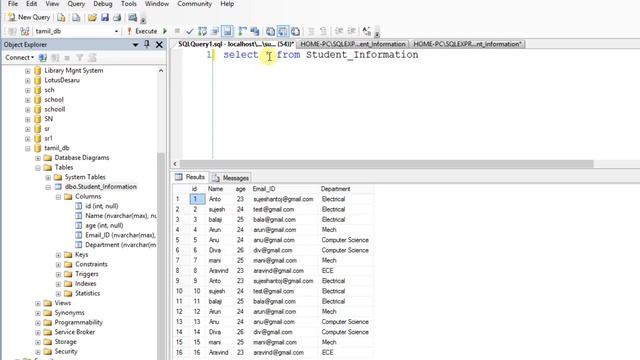Switch to the SQLQuery1.sql tab
This screenshot has height=360, width=640.
pos(236,44)
